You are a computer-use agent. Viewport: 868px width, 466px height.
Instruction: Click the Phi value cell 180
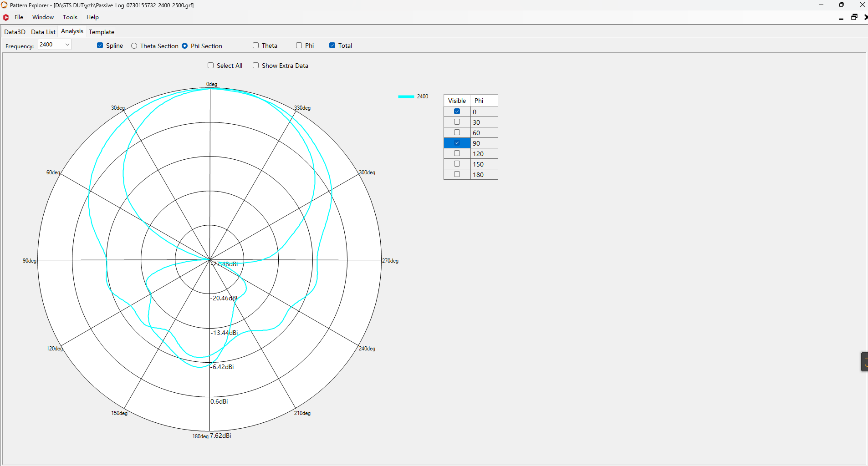pyautogui.click(x=484, y=175)
